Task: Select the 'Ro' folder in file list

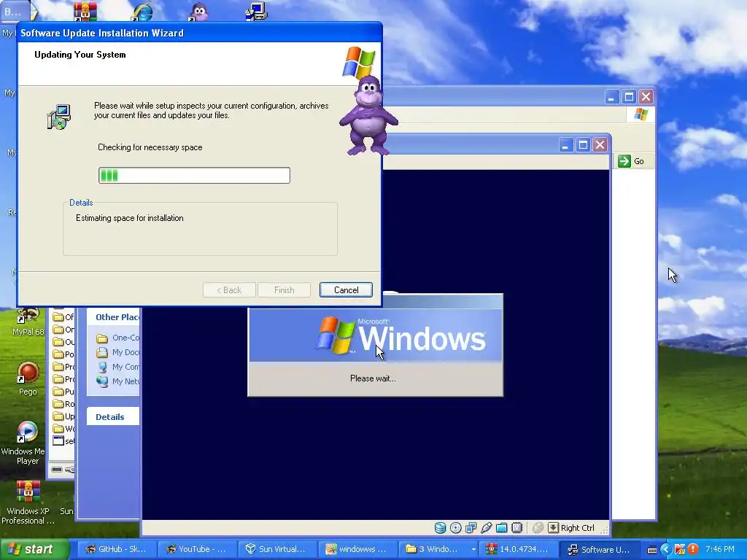Action: click(x=63, y=404)
